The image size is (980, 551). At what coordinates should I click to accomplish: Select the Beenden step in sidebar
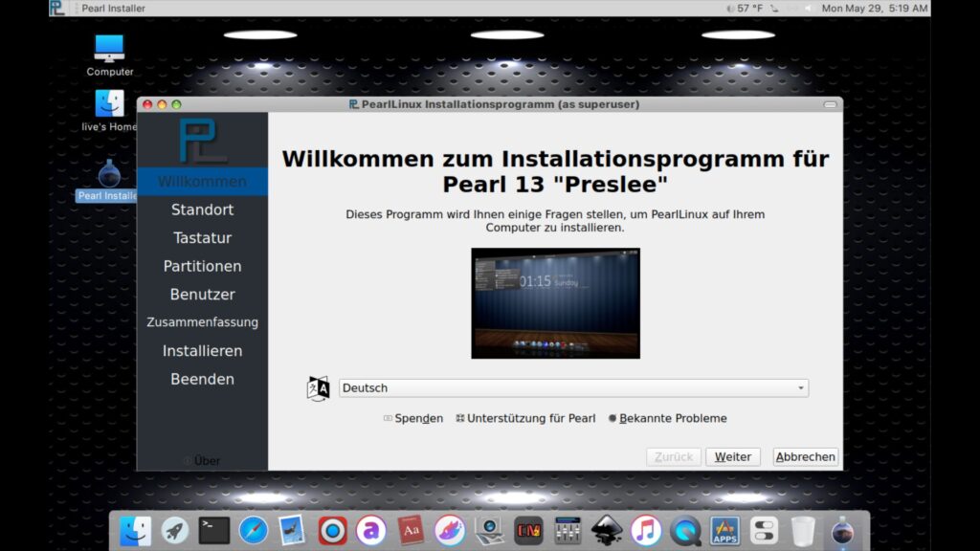[202, 379]
